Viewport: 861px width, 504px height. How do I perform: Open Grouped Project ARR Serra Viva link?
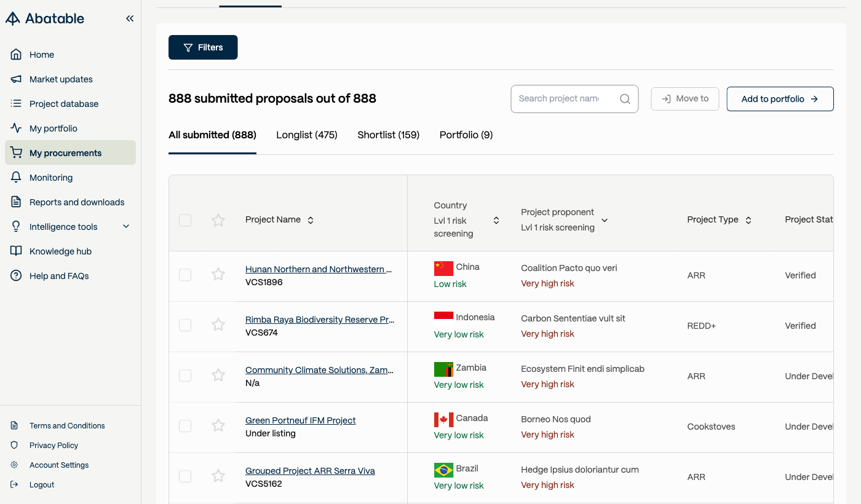(x=310, y=471)
